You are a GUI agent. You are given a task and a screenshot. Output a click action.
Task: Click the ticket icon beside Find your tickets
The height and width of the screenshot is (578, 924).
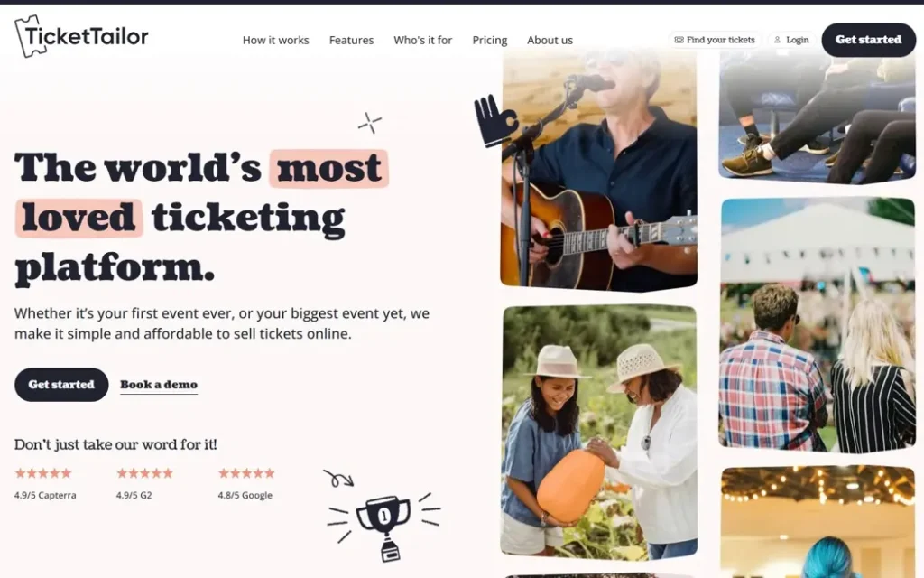point(679,40)
